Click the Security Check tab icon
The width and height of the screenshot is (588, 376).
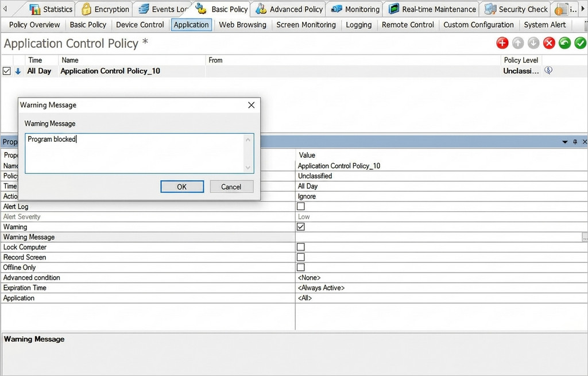[490, 9]
